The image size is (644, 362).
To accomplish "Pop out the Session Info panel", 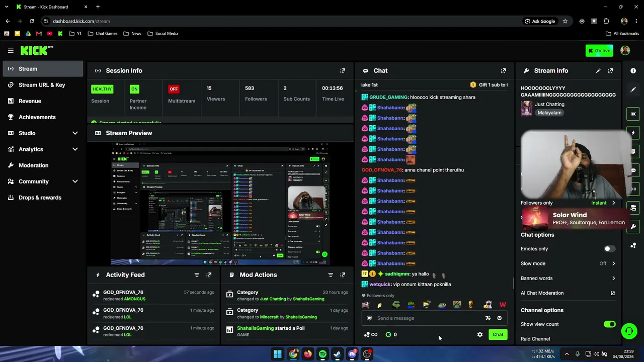I will click(343, 71).
